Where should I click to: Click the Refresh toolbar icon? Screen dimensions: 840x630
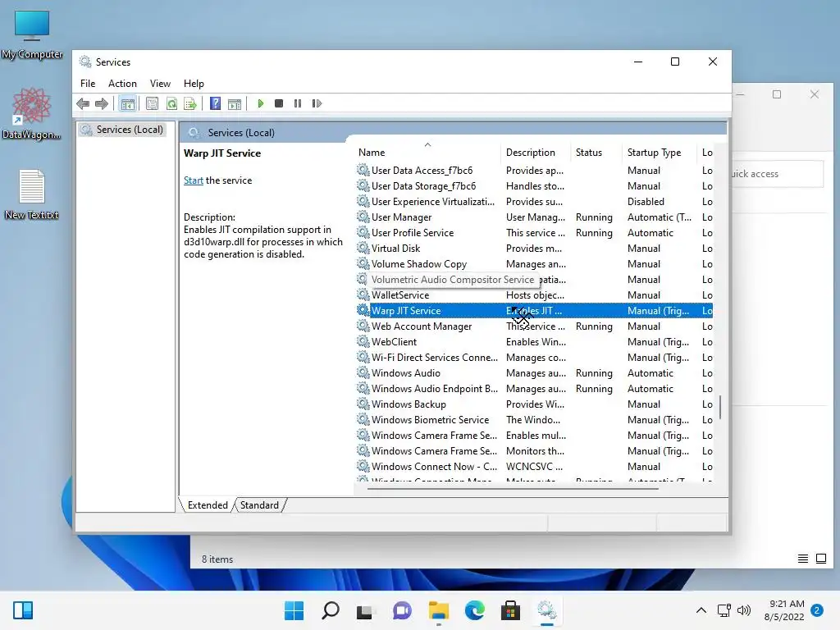coord(171,103)
